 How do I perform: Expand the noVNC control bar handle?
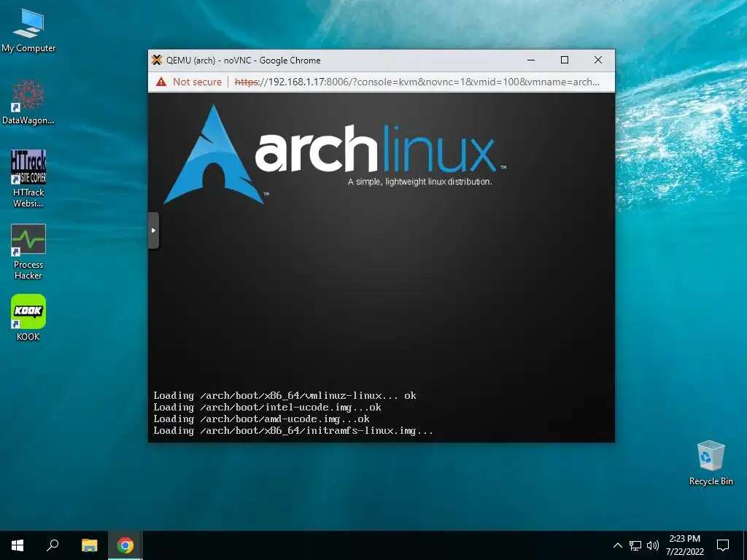(x=153, y=230)
